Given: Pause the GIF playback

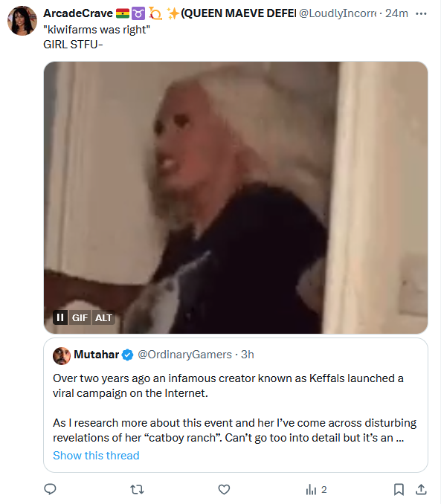Looking at the screenshot, I should tap(60, 317).
